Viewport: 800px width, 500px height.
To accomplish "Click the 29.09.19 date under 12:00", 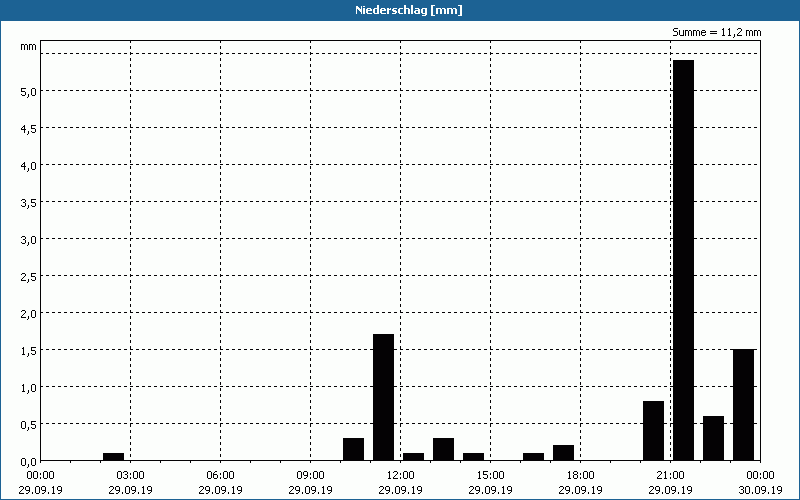I will pos(401,490).
